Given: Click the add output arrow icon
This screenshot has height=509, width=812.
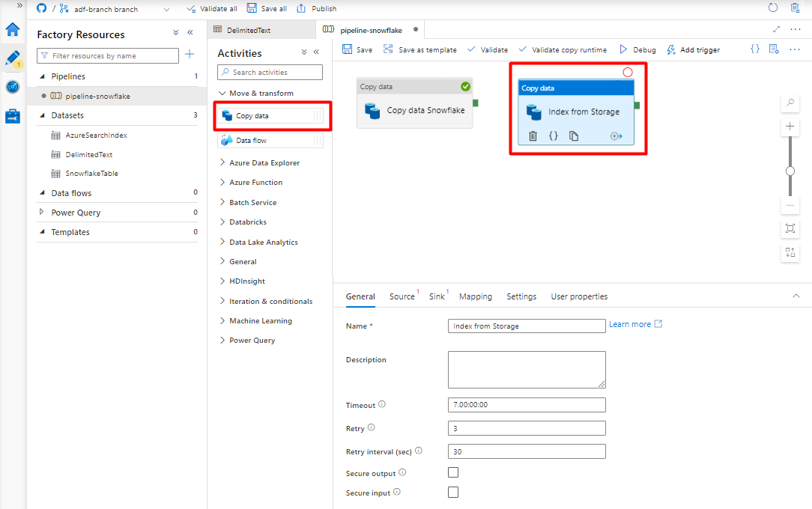Looking at the screenshot, I should pos(616,136).
